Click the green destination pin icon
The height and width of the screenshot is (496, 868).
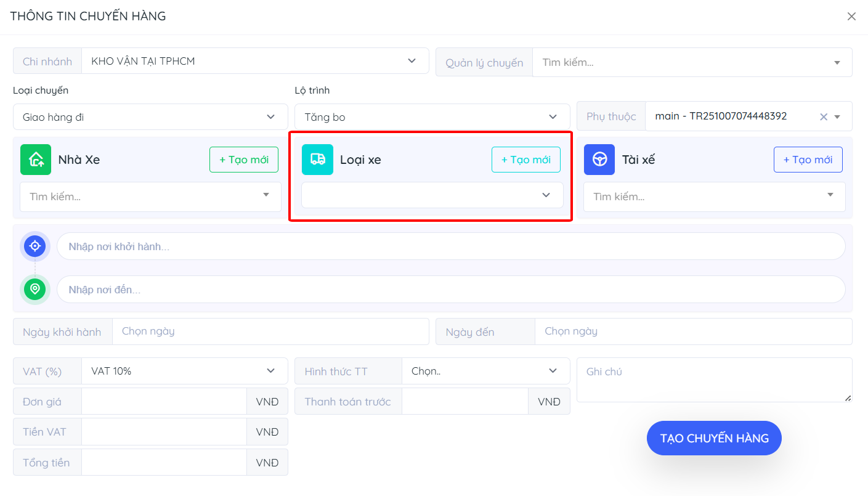(x=35, y=289)
